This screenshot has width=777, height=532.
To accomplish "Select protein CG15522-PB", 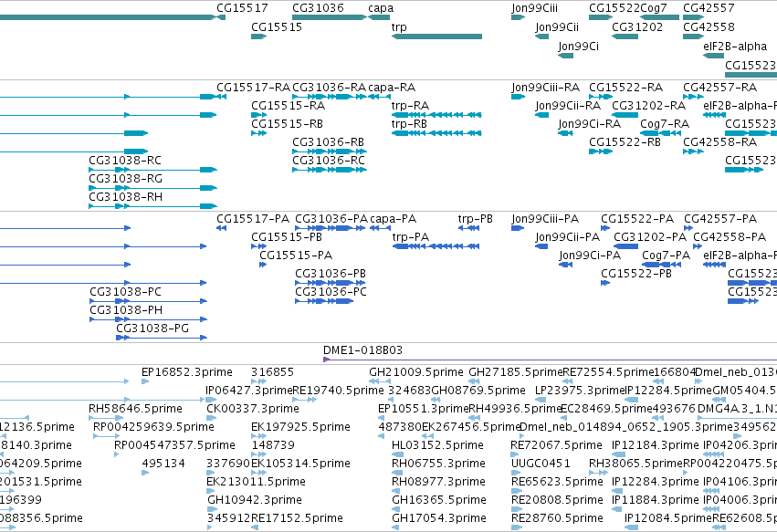I will (636, 274).
